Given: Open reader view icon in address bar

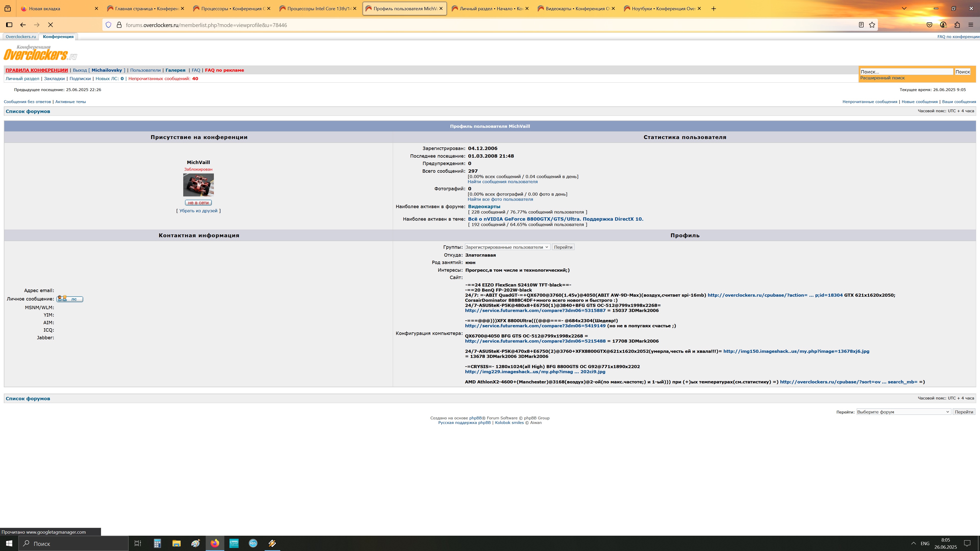Looking at the screenshot, I should point(861,25).
